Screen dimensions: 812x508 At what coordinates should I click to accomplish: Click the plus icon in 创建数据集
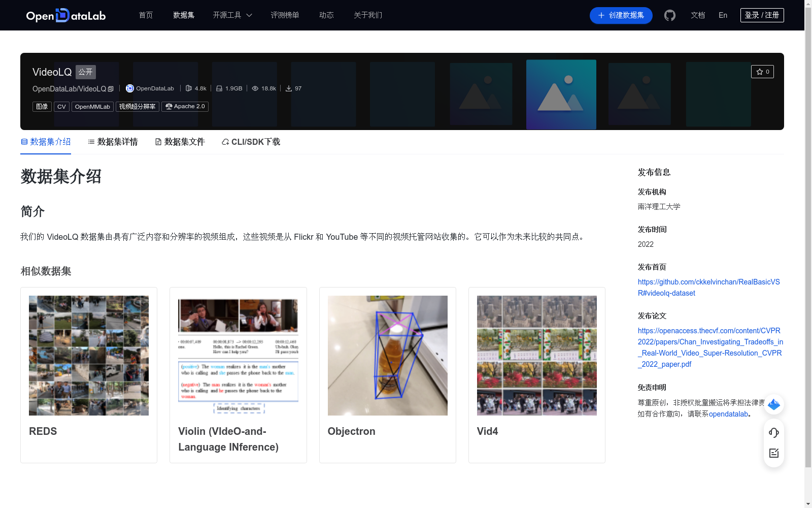tap(601, 15)
